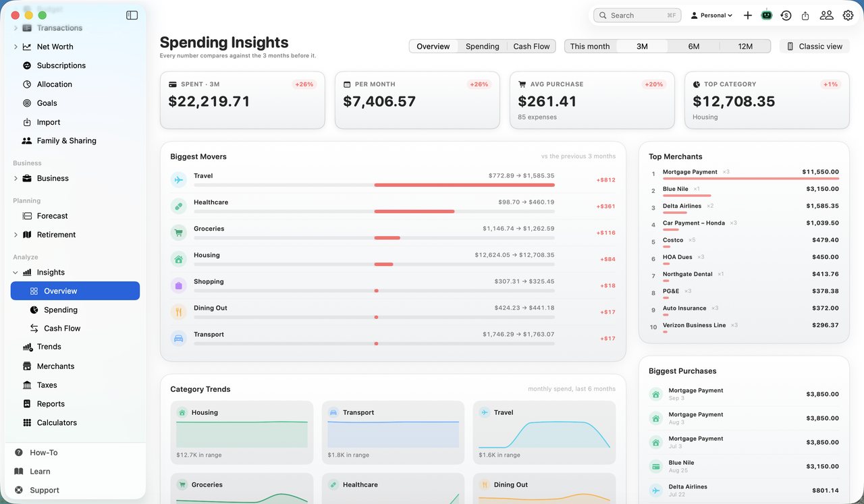Click the Groceries cart icon in Biggest Movers
This screenshot has width=864, height=504.
tap(178, 232)
